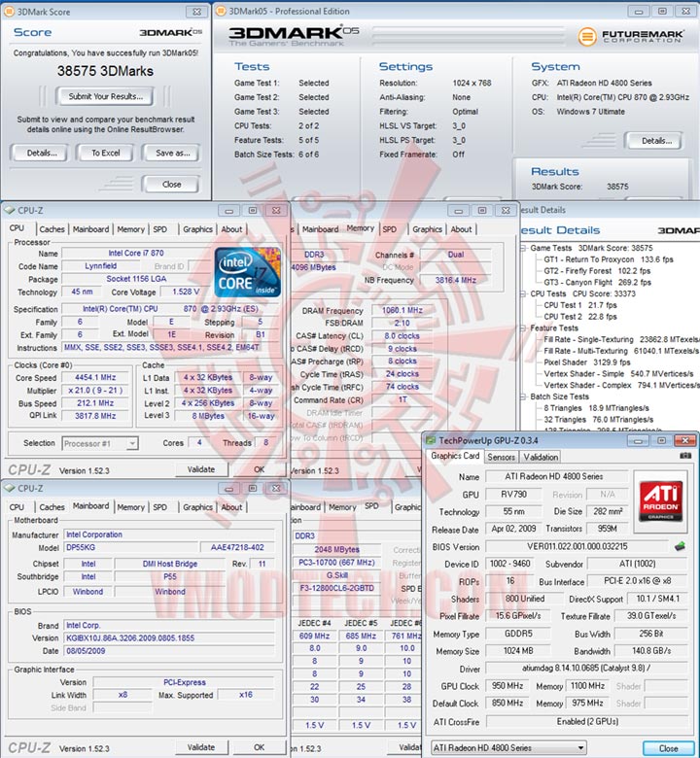Viewport: 700px width, 758px height.
Task: Collapse Feature Tests tree node
Action: 523,327
